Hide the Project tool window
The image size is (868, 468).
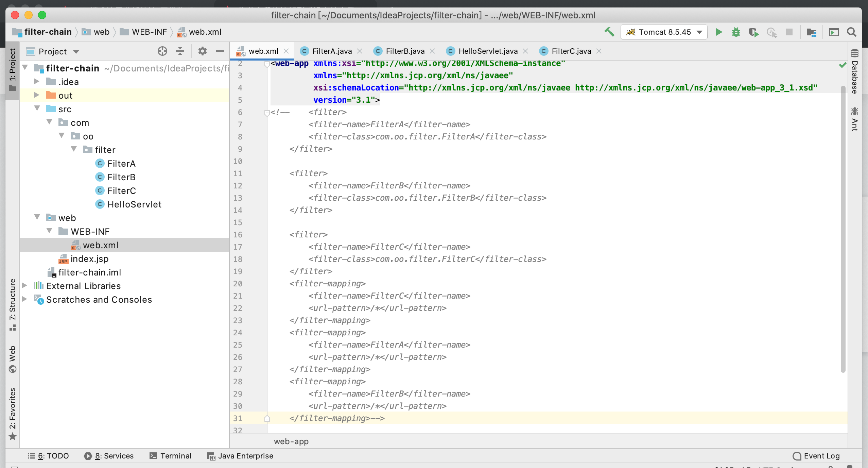tap(220, 51)
